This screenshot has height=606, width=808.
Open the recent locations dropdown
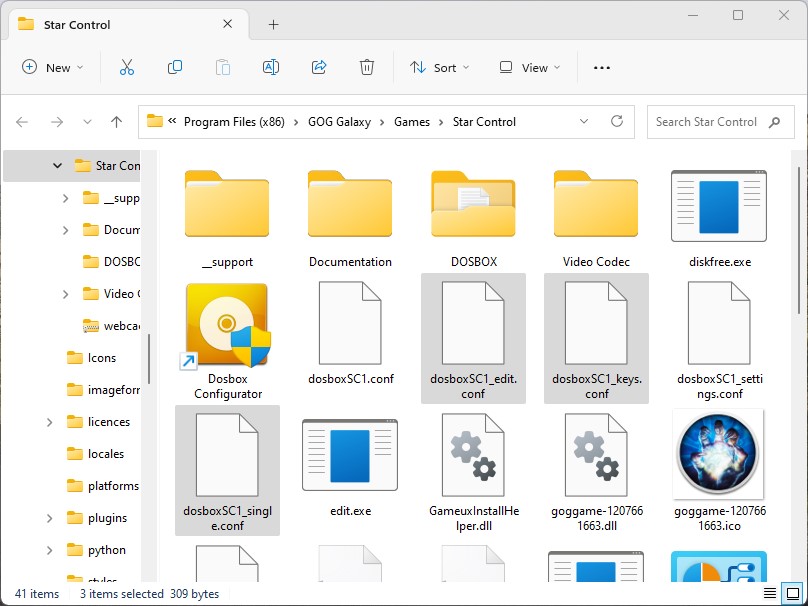[87, 122]
